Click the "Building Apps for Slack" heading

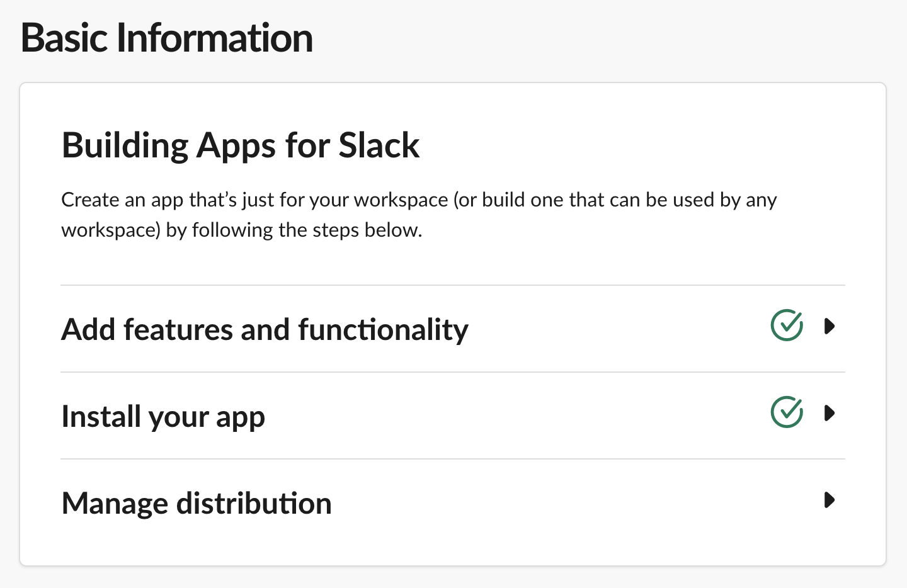pos(241,145)
